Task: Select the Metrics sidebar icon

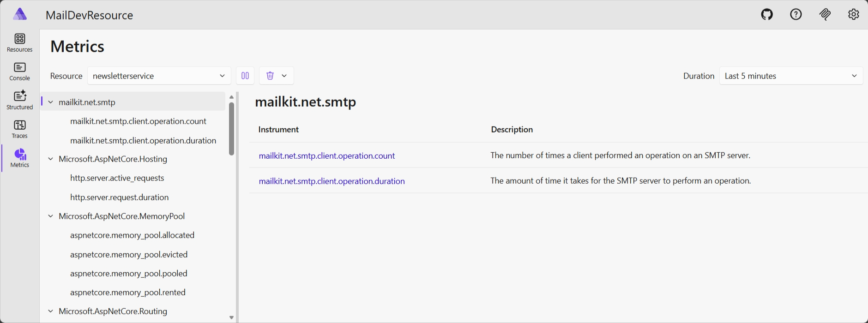Action: click(x=19, y=157)
